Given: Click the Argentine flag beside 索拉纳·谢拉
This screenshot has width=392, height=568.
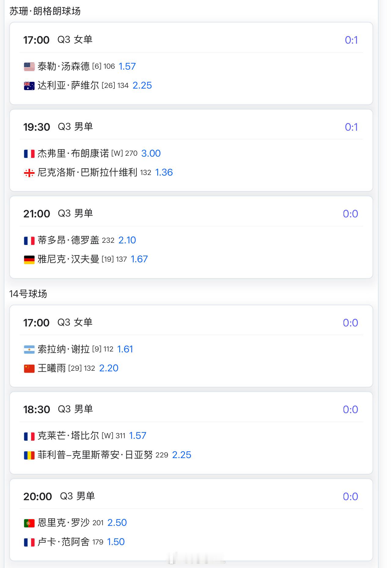Looking at the screenshot, I should pos(29,349).
